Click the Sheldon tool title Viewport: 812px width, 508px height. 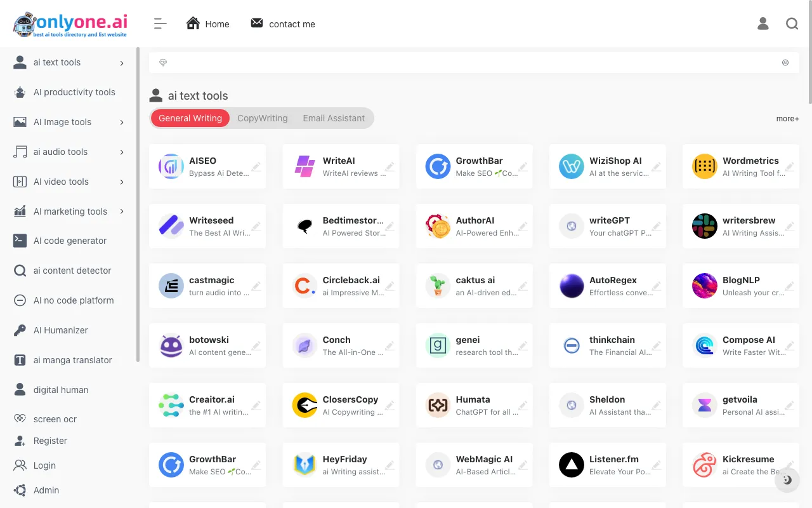coord(607,399)
